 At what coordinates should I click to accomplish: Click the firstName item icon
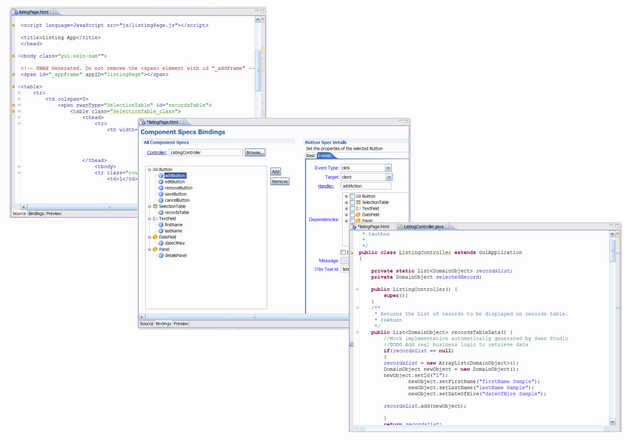coord(161,224)
